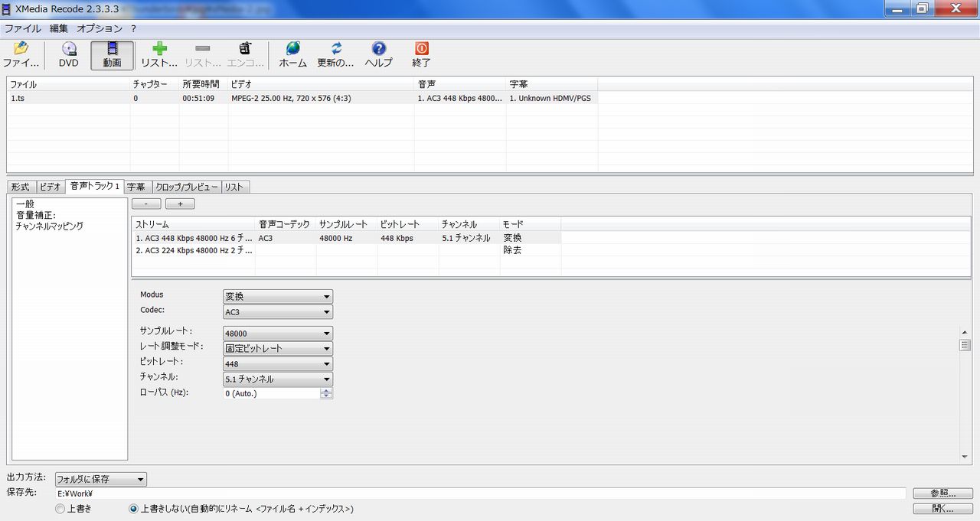Expand the Codec AC3 dropdown

pos(278,312)
